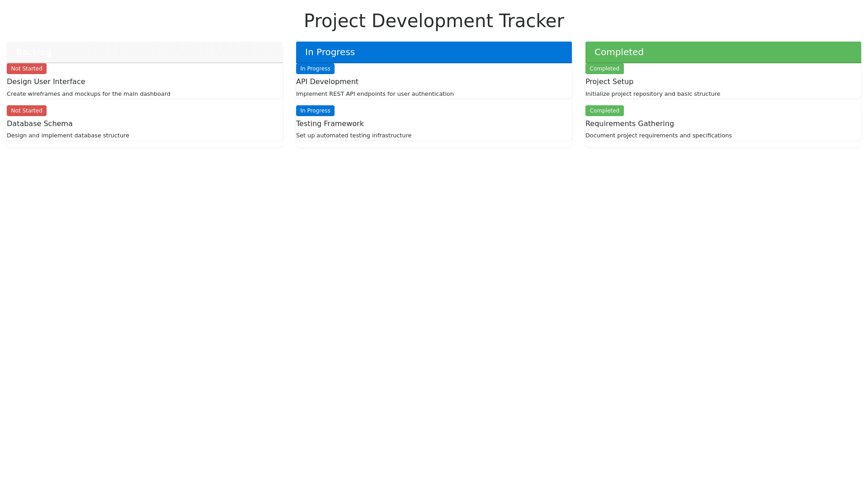
Task: Click In Progress badge on Testing Framework
Action: point(315,111)
